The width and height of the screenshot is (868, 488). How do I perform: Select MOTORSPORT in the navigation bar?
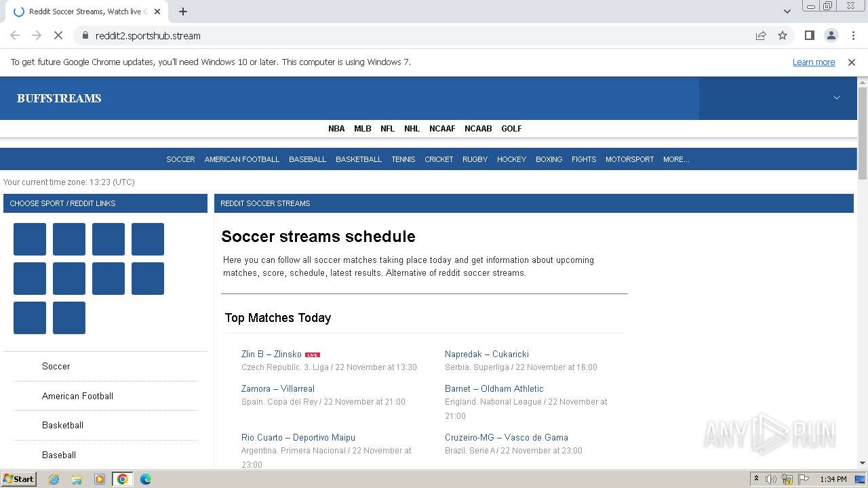click(x=630, y=159)
